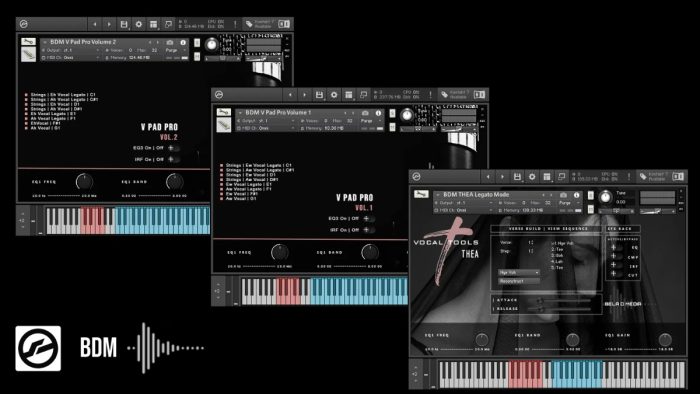Click save icon in Volume 1 toolbar
This screenshot has width=700, height=394.
coord(319,95)
